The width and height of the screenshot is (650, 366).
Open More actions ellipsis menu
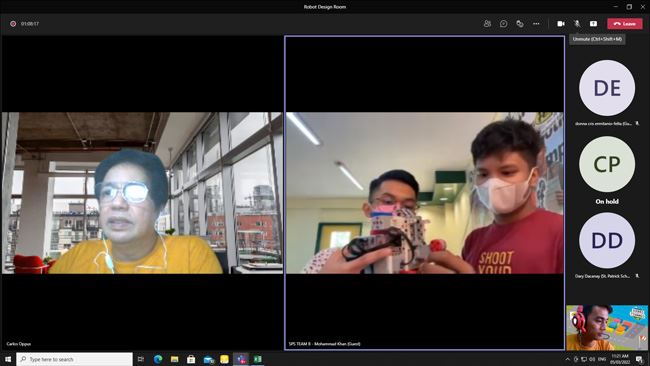coord(536,24)
